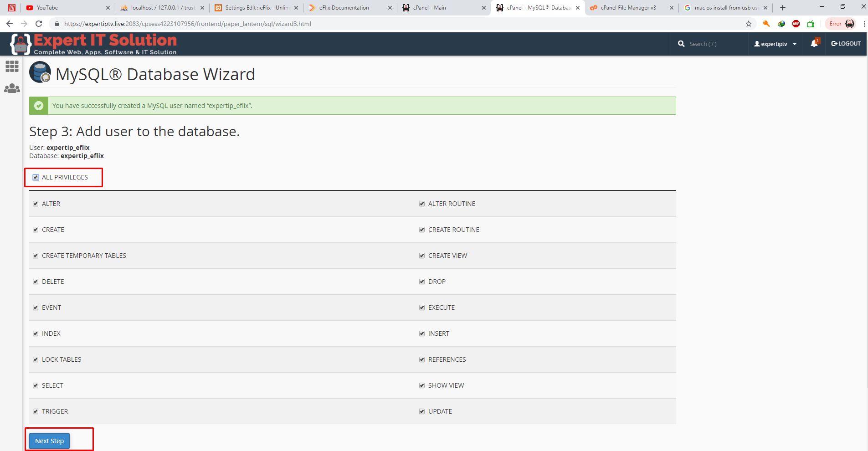The image size is (868, 451).
Task: Uncheck the CREATE privilege
Action: 36,230
